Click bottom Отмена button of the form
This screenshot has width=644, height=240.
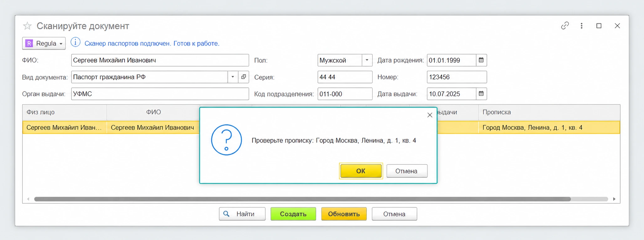tap(394, 214)
